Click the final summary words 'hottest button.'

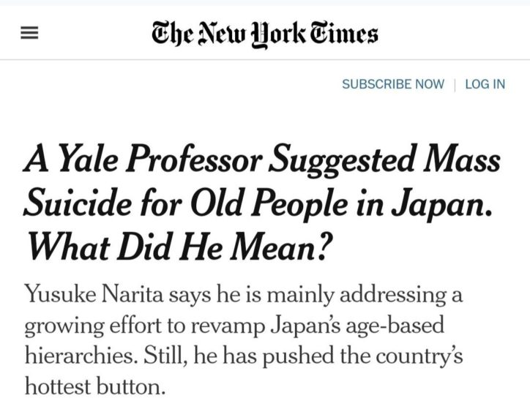tap(95, 387)
